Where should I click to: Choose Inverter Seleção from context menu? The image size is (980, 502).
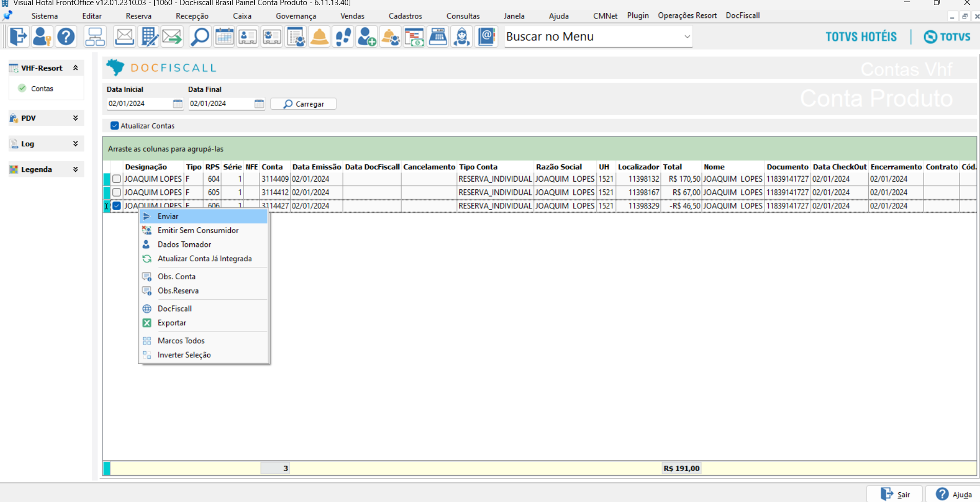point(204,355)
